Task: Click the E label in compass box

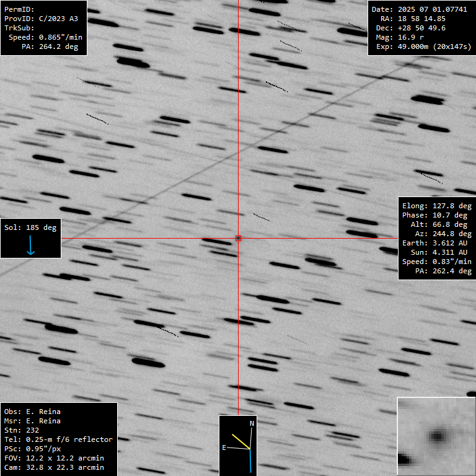Action: click(x=224, y=447)
